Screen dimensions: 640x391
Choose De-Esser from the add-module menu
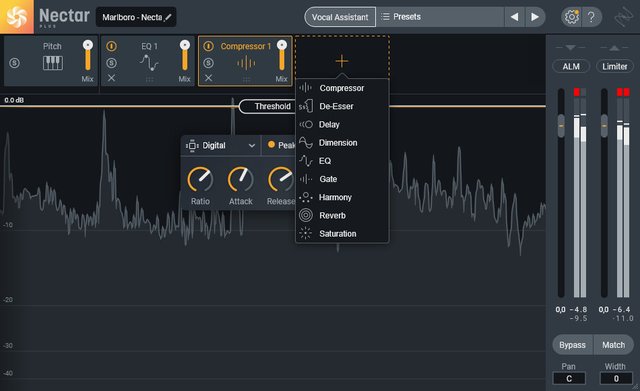(342, 106)
